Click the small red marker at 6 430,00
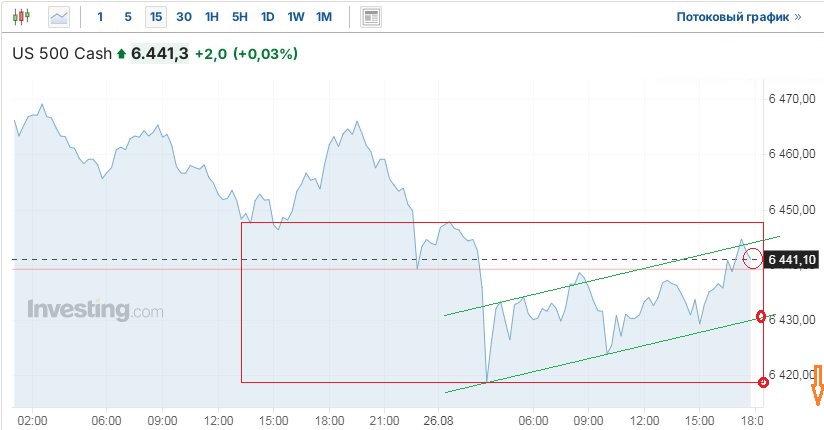This screenshot has width=824, height=430. [x=762, y=317]
